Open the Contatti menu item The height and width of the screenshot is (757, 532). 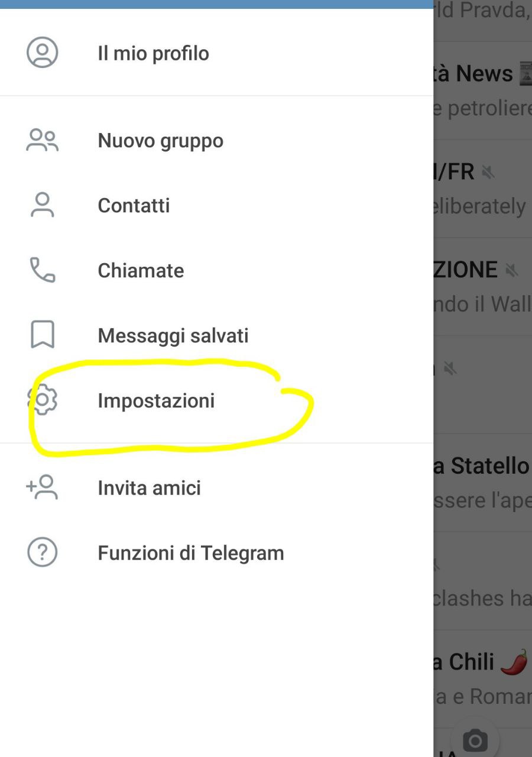134,205
